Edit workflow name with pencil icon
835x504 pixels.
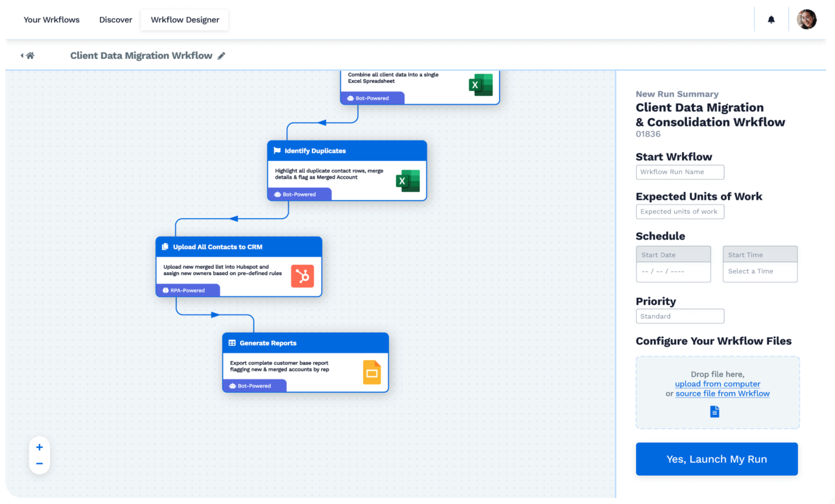pos(221,56)
